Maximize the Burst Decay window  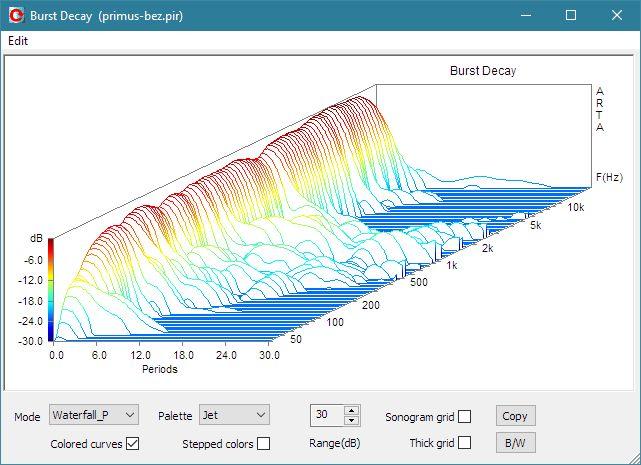click(x=570, y=16)
